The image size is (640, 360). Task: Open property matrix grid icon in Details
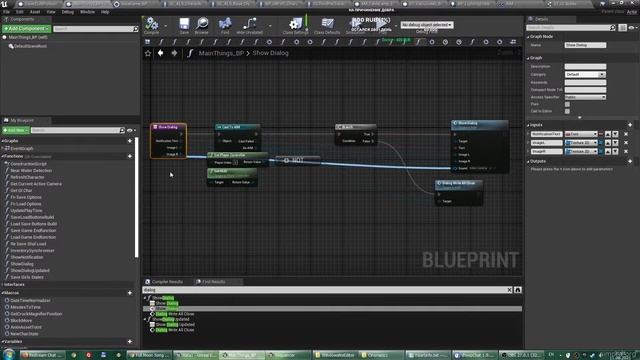click(x=622, y=28)
